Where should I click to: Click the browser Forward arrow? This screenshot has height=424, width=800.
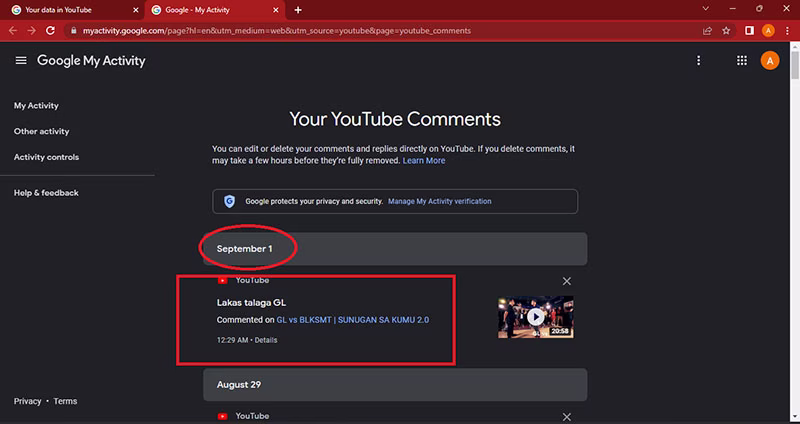pyautogui.click(x=32, y=31)
